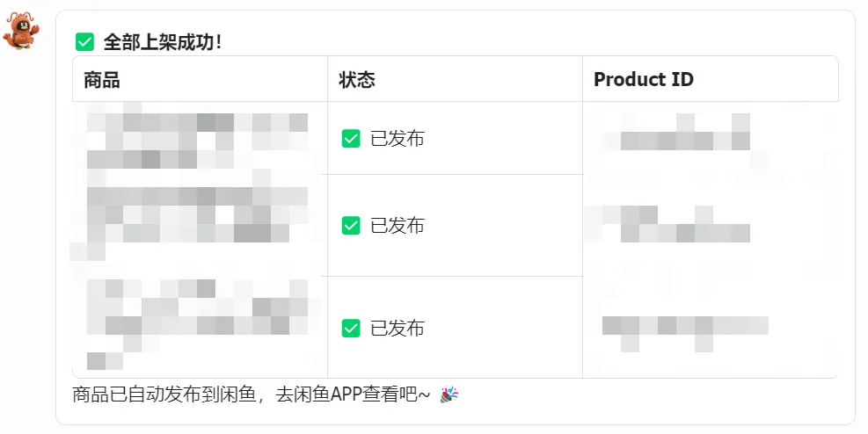
Task: Select the 商品 column header
Action: [x=102, y=80]
